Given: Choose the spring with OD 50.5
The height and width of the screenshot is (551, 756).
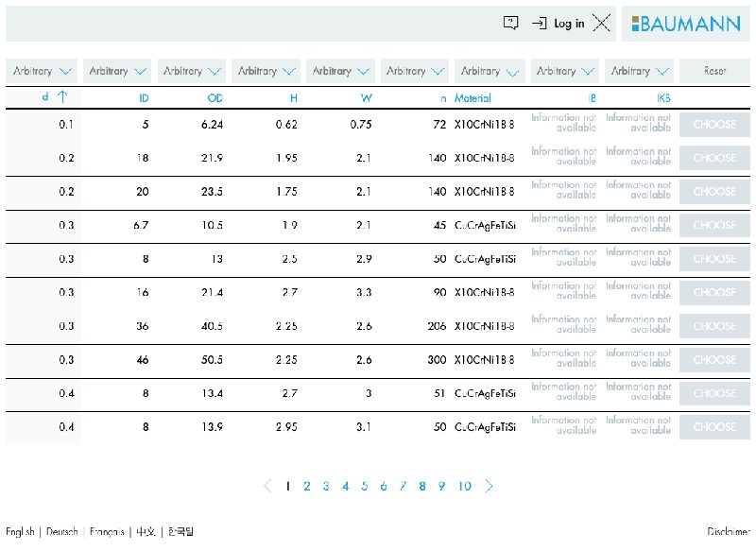Looking at the screenshot, I should (x=714, y=360).
